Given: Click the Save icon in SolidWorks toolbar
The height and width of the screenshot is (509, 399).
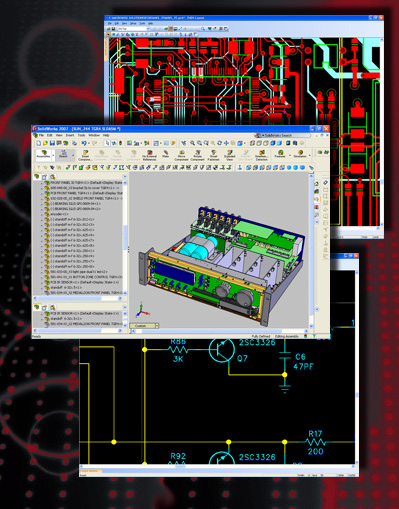Looking at the screenshot, I should (52, 143).
